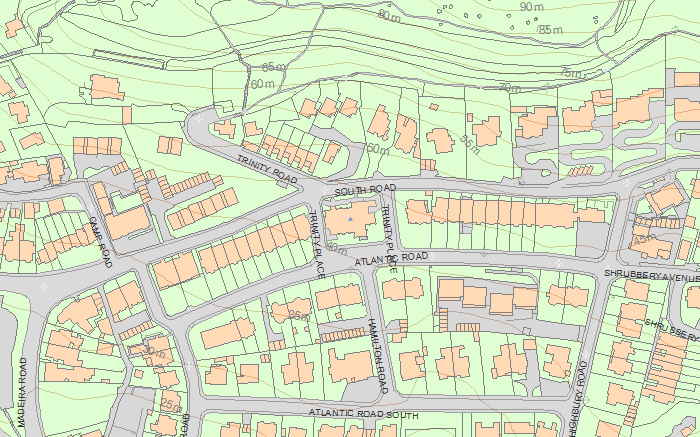Select the 35m contour label
The image size is (700, 437).
tap(300, 315)
